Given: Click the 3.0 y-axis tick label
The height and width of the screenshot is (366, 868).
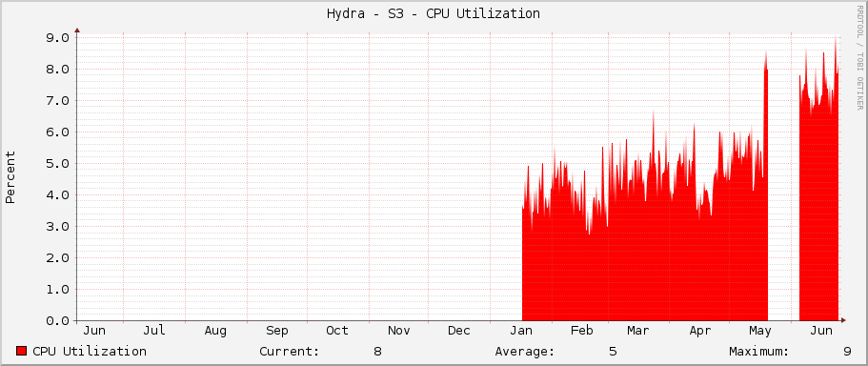Looking at the screenshot, I should (x=57, y=227).
